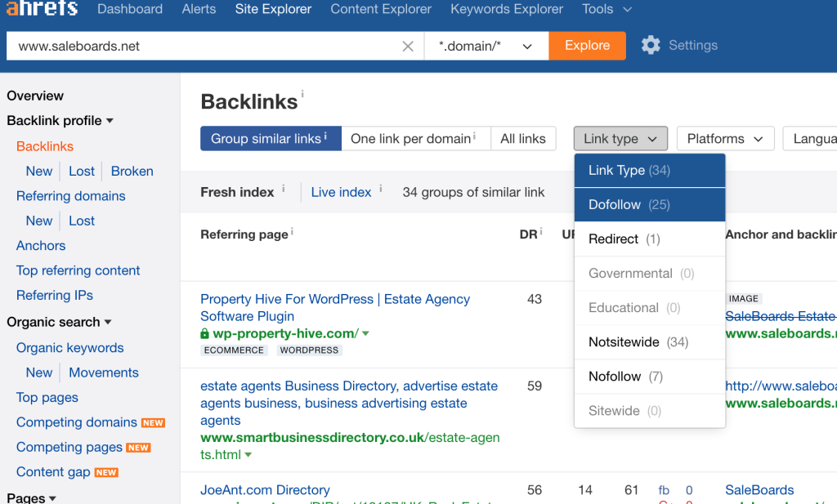Click the info icon next to Referring page
Viewport: 837px width, 504px height.
292,231
